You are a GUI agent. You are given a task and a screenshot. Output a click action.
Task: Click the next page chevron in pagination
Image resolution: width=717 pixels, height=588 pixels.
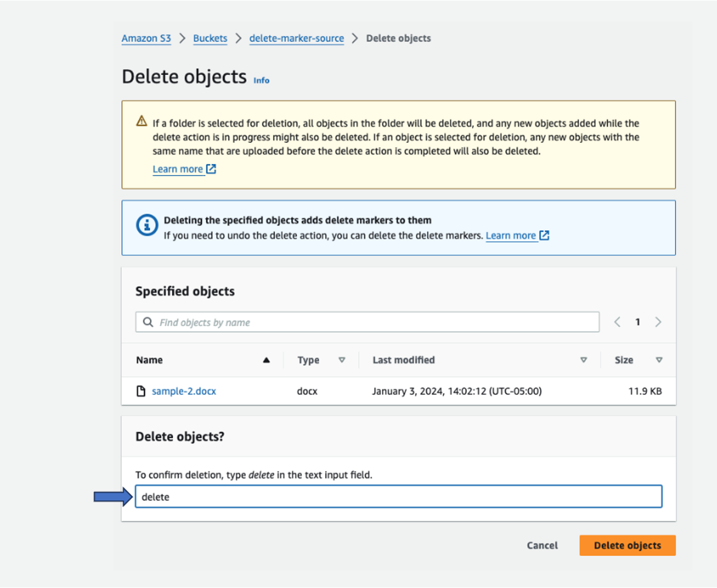click(658, 322)
